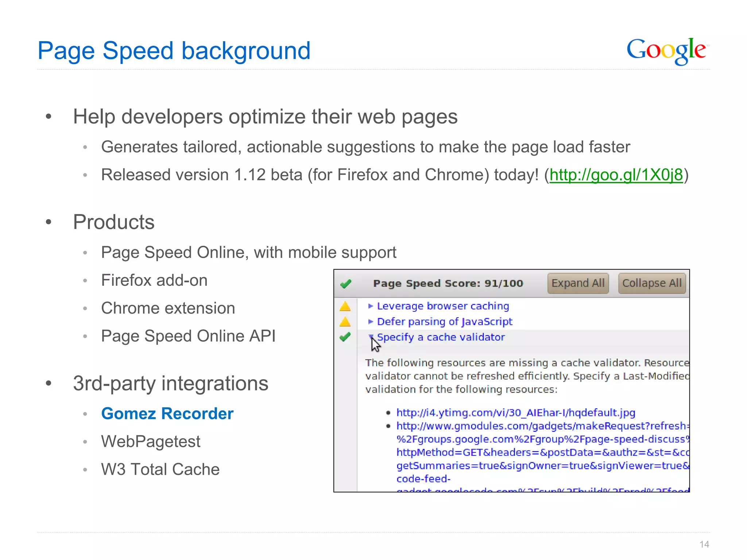Click warning triangle beside Defer parsing of JavaScript
The image size is (747, 560).
[x=345, y=322]
